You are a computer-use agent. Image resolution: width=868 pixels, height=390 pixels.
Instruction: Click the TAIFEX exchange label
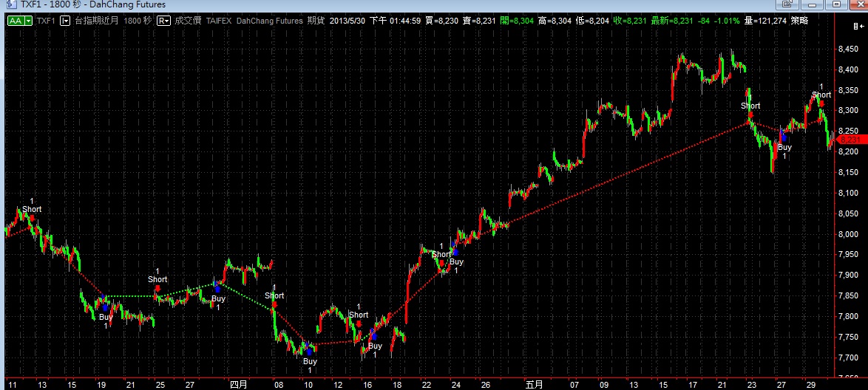coord(219,21)
